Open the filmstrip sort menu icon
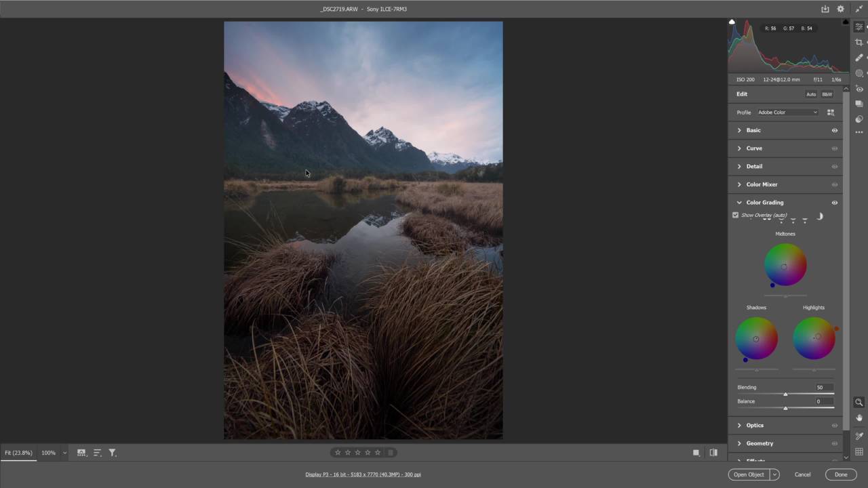 pos(97,453)
